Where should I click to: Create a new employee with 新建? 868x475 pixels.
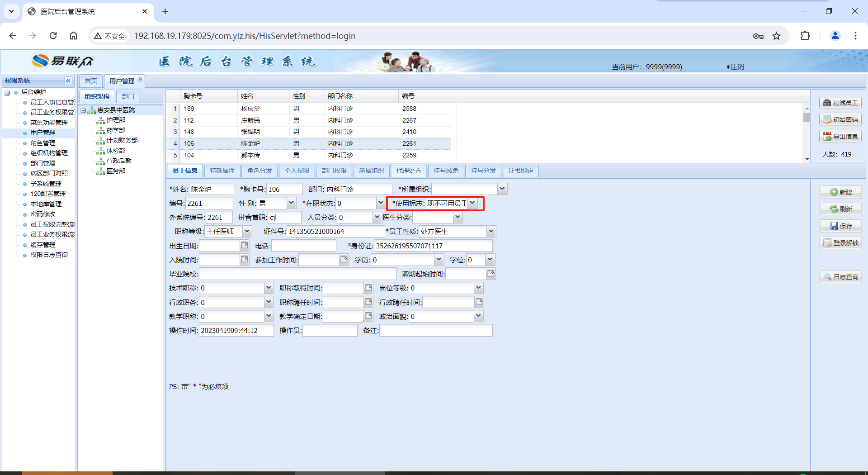(x=841, y=192)
